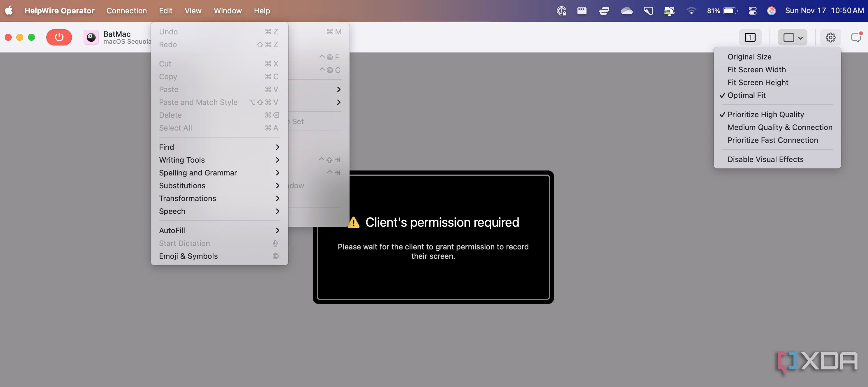Open the chat panel with unread notification
This screenshot has height=387, width=868.
(856, 37)
